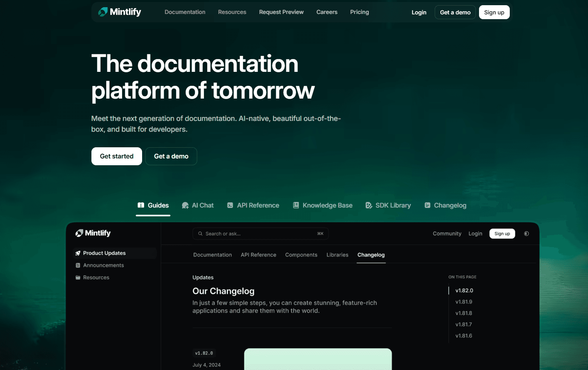This screenshot has height=370, width=588.
Task: Click the Knowledge Base book icon
Action: [296, 205]
